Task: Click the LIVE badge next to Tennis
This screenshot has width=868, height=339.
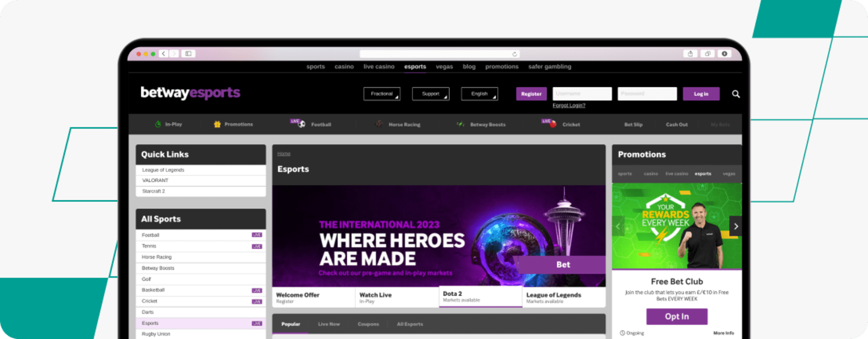Action: [x=257, y=246]
